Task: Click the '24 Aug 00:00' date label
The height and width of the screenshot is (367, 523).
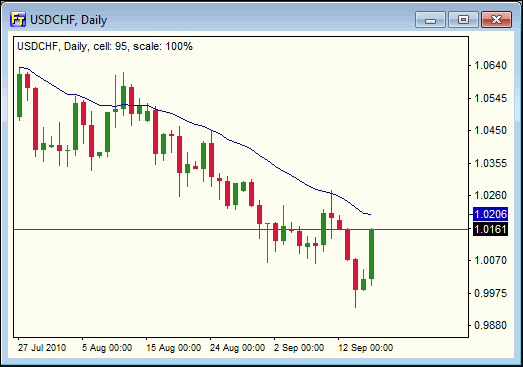Action: pyautogui.click(x=237, y=348)
